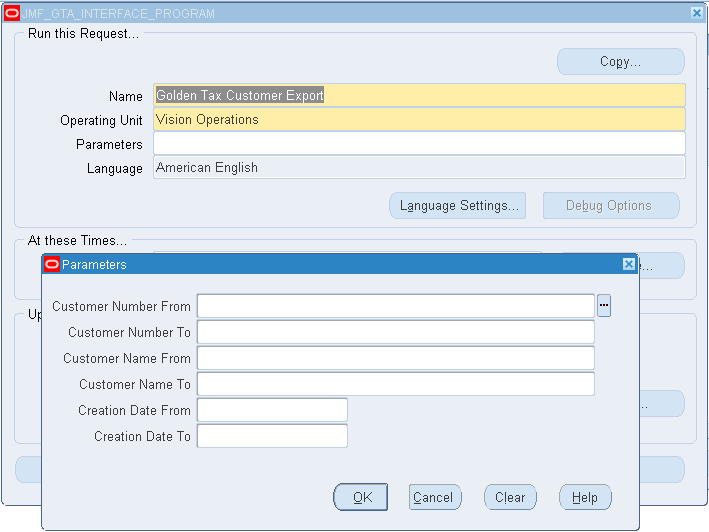Click the Oracle icon in Parameters title bar
This screenshot has height=532, width=709.
[x=52, y=264]
